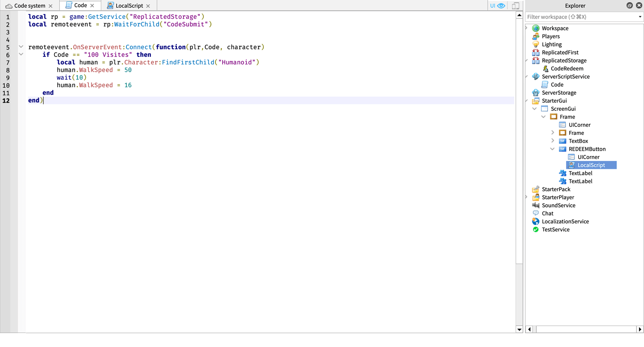Collapse the code fold on line 5
This screenshot has width=644, height=347.
(21, 47)
